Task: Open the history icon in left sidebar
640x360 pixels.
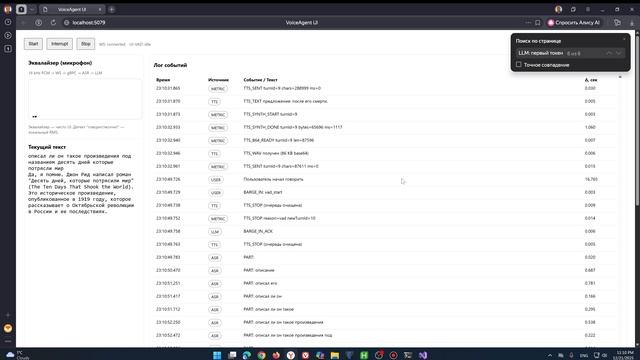Action: tap(8, 22)
